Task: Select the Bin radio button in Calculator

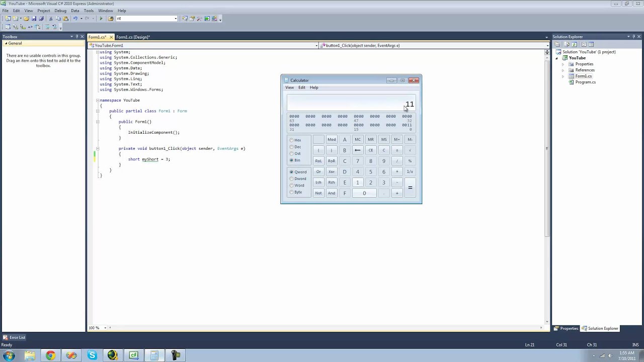Action: coord(295,160)
